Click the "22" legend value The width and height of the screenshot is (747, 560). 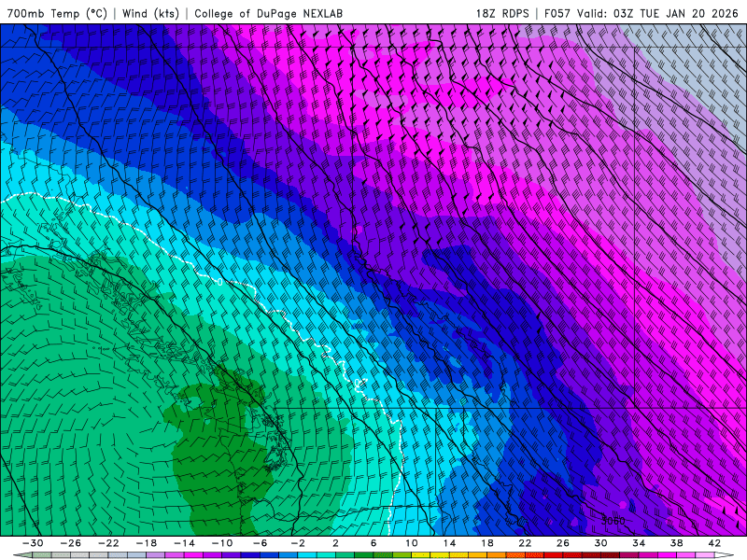pos(525,543)
